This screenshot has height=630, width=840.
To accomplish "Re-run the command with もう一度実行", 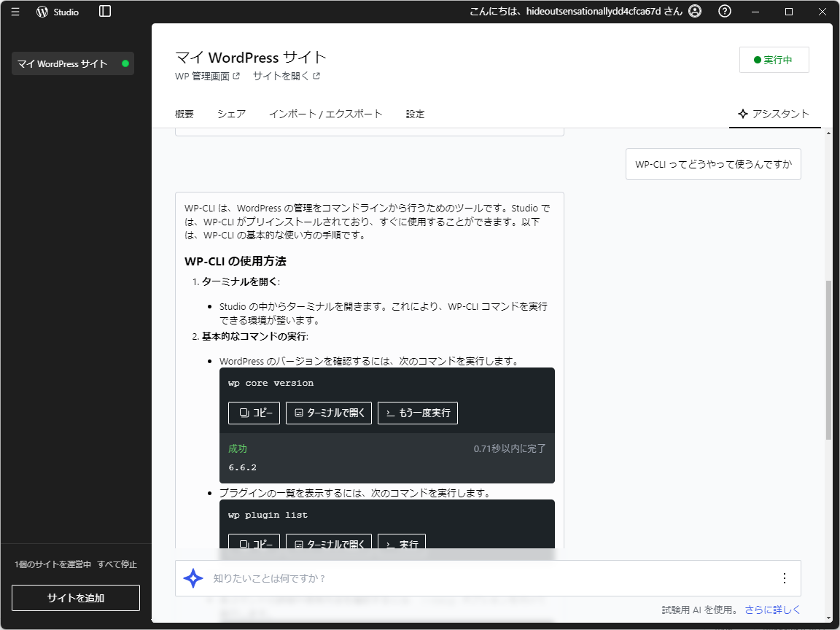I will 417,413.
